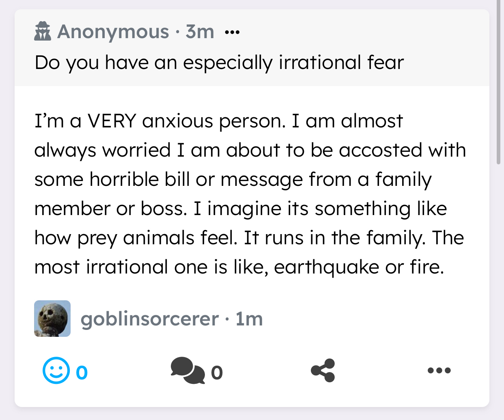Viewport: 504px width, 420px height.
Task: React with the smiley face icon
Action: 56,370
